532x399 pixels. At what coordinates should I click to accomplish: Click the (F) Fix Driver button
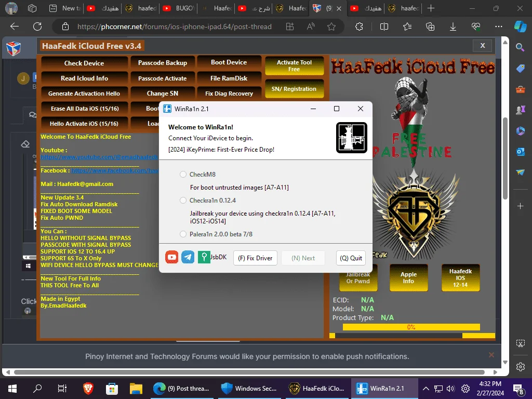pos(255,258)
